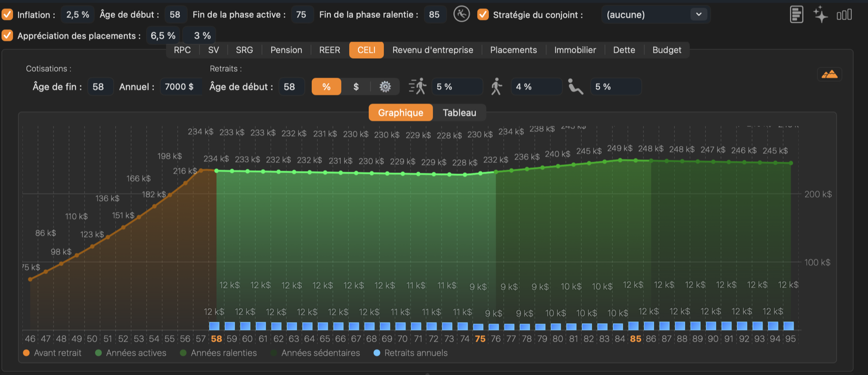Viewport: 868px width, 375px height.
Task: Open the Immobilier tab
Action: (x=575, y=50)
